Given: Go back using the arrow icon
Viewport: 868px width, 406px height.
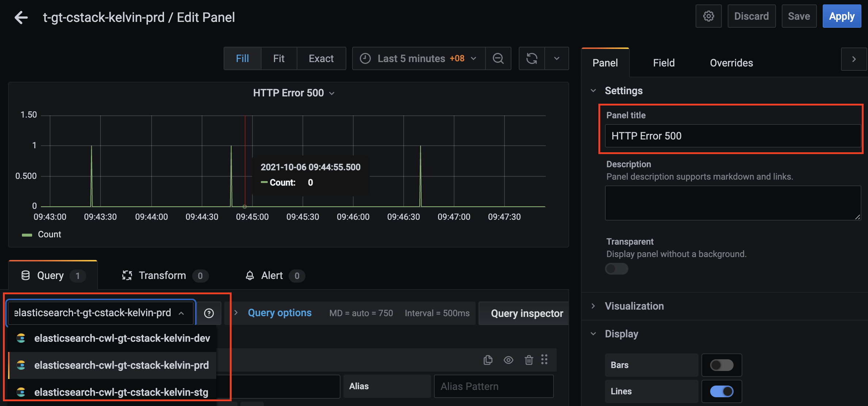Looking at the screenshot, I should point(21,18).
